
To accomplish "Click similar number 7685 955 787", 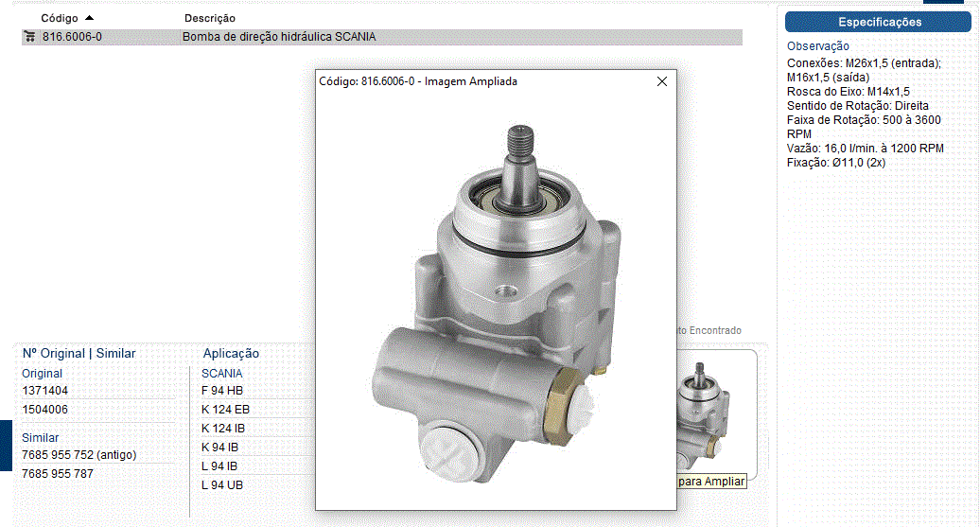I will pyautogui.click(x=58, y=474).
